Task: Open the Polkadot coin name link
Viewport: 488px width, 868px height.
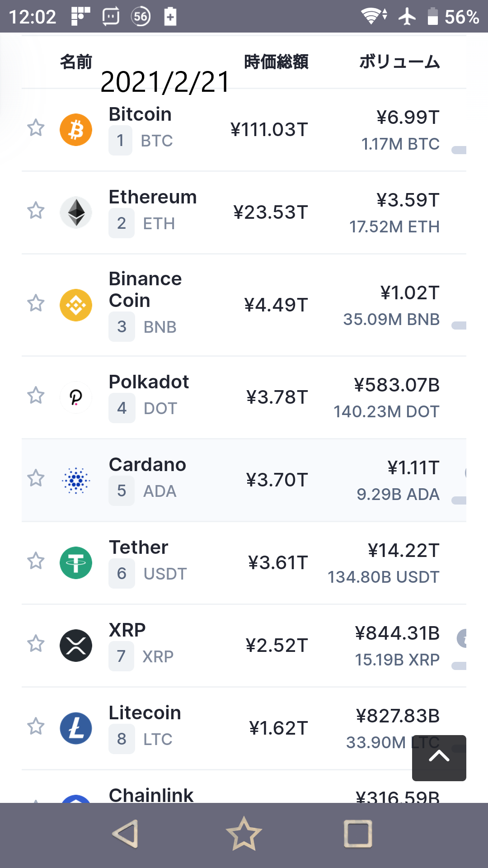Action: tap(149, 382)
